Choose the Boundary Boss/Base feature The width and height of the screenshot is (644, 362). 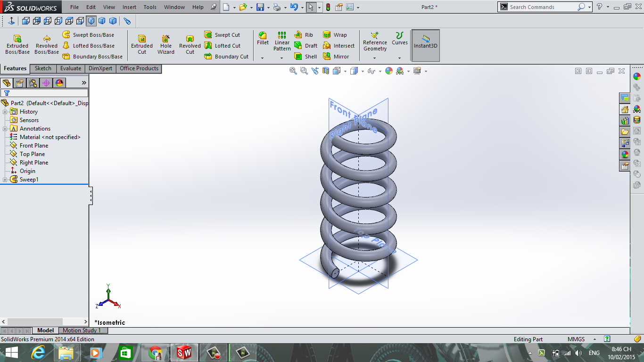[x=92, y=57]
